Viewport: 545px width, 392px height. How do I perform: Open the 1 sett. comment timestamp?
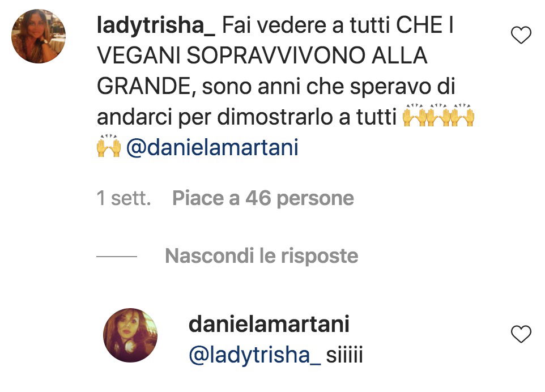[x=124, y=198]
